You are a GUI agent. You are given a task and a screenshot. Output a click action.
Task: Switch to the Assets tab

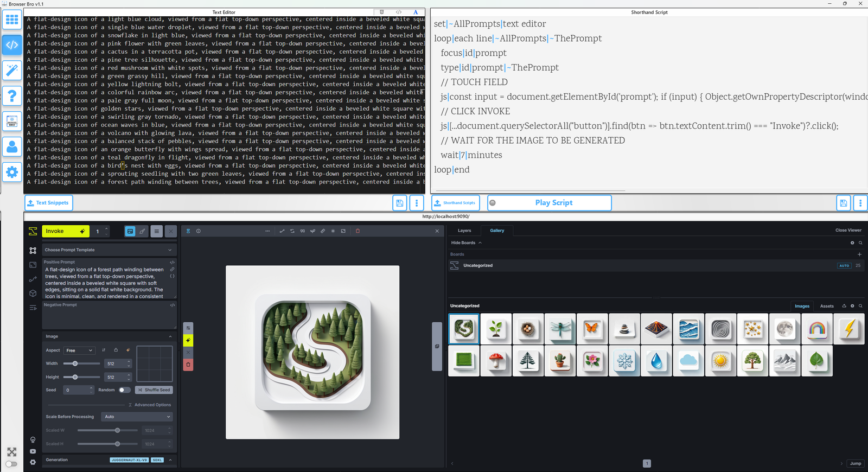point(827,306)
